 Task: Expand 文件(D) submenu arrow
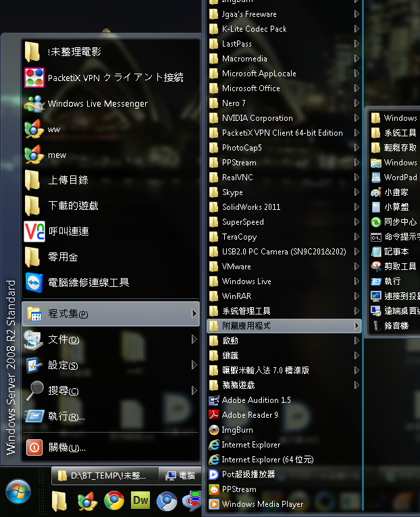194,339
